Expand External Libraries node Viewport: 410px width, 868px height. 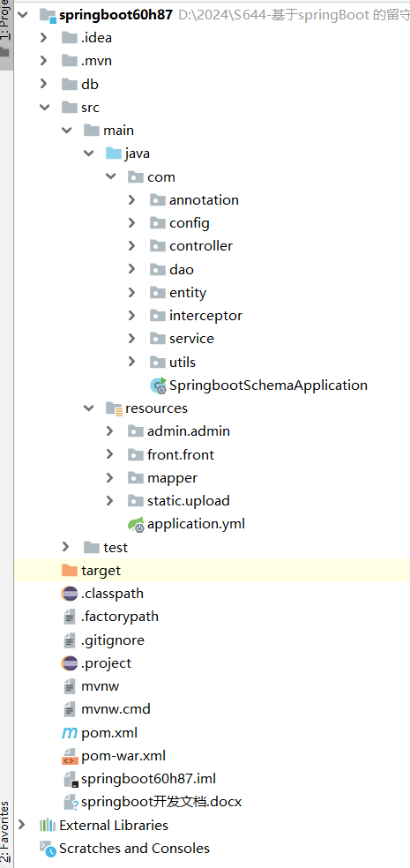(21, 825)
